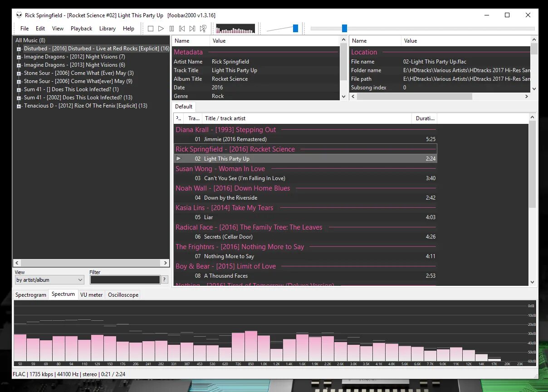548x392 pixels.
Task: Select track 07 Nothing More to Say
Action: point(305,256)
